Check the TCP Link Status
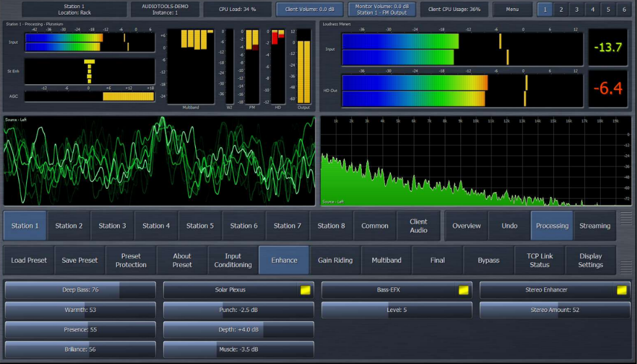 tap(539, 260)
